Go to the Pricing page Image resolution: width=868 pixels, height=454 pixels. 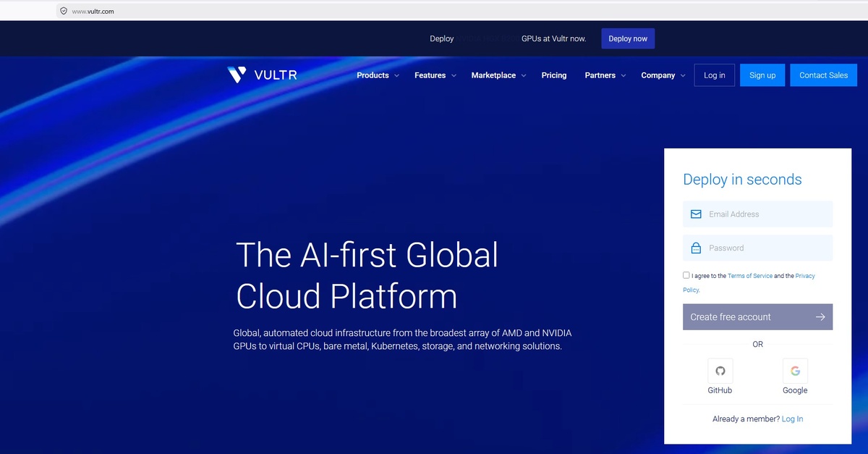554,75
